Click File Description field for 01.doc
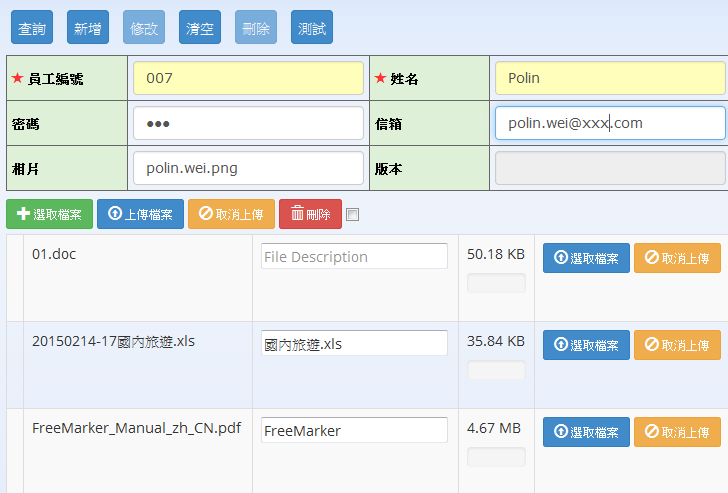The height and width of the screenshot is (493, 728). [354, 256]
